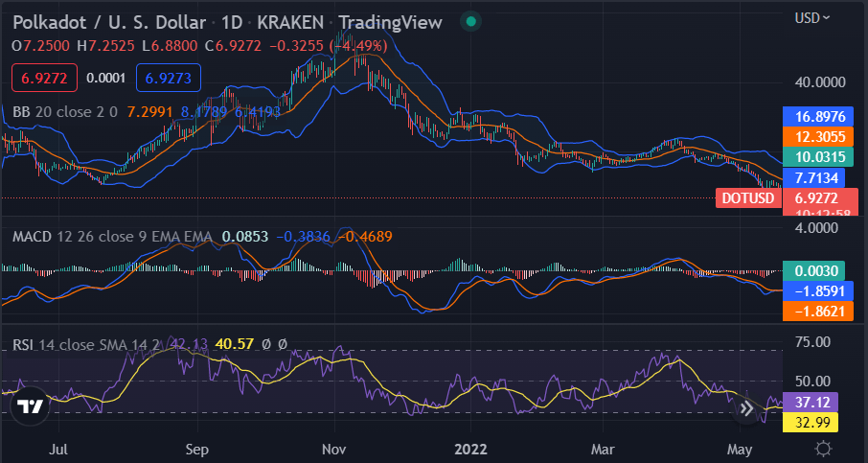Click the red sell price 6.9272 button
Screen dimensions: 868x463
[x=44, y=78]
